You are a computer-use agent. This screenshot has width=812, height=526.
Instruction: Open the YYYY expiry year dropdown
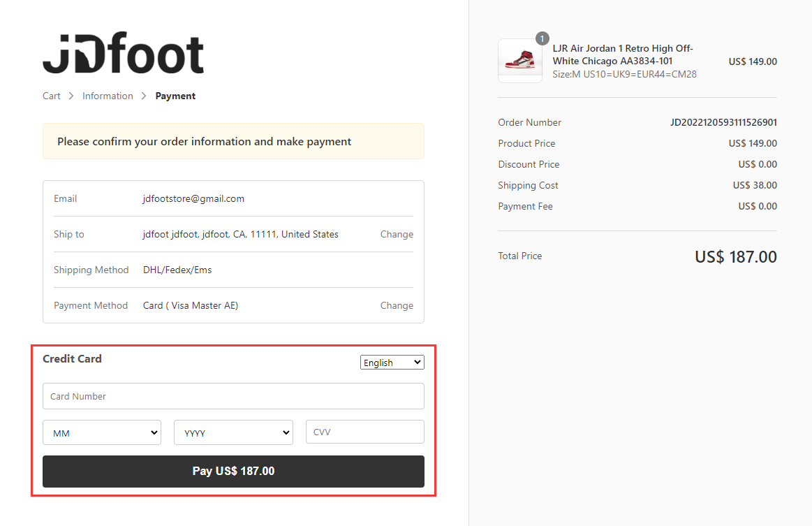click(x=234, y=432)
